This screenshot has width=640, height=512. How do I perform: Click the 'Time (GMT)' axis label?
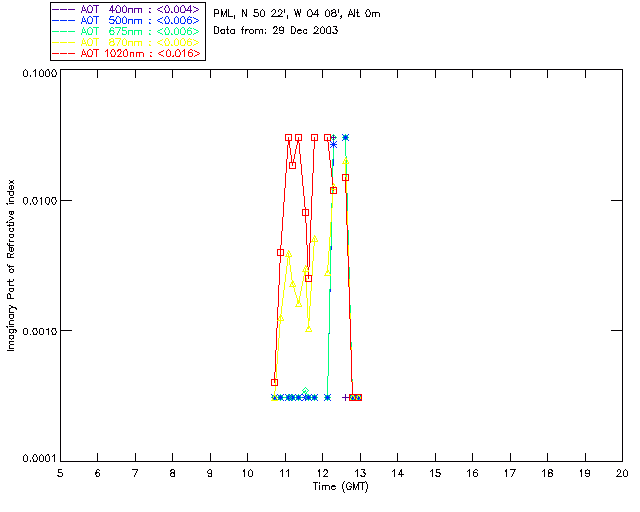click(340, 487)
